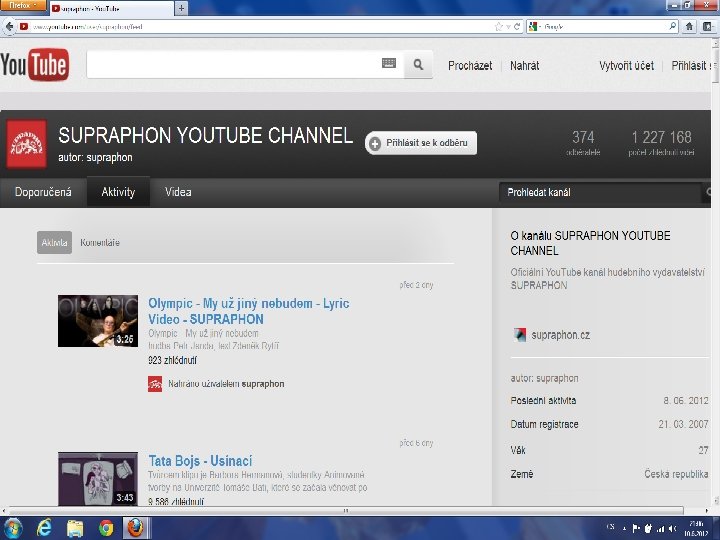Click the Procházet link
Screen dimensions: 720x540
click(x=470, y=66)
